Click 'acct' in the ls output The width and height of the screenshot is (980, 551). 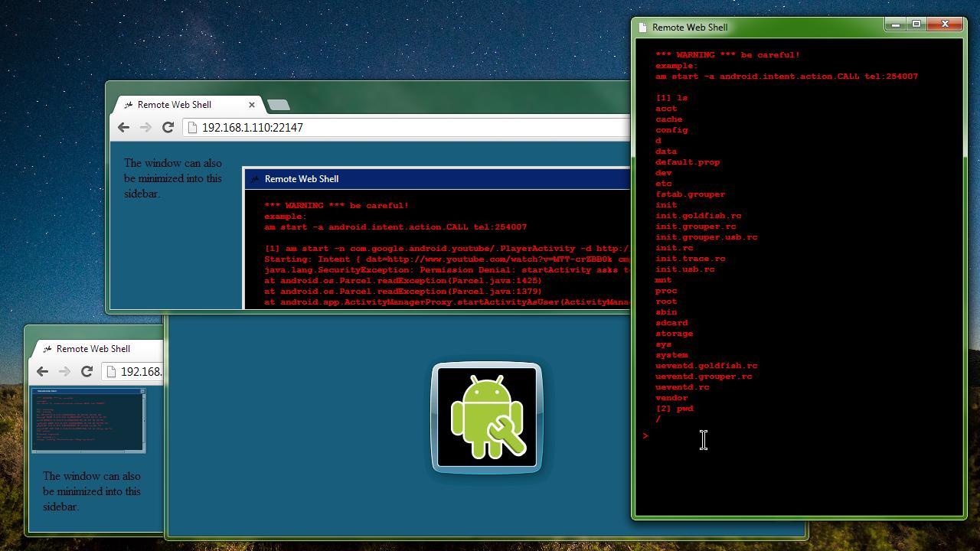[x=666, y=109]
